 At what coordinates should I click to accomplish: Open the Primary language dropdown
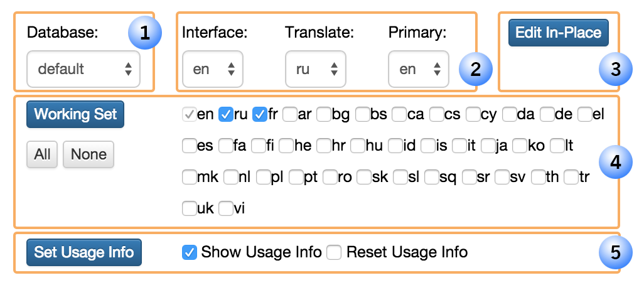[x=419, y=69]
